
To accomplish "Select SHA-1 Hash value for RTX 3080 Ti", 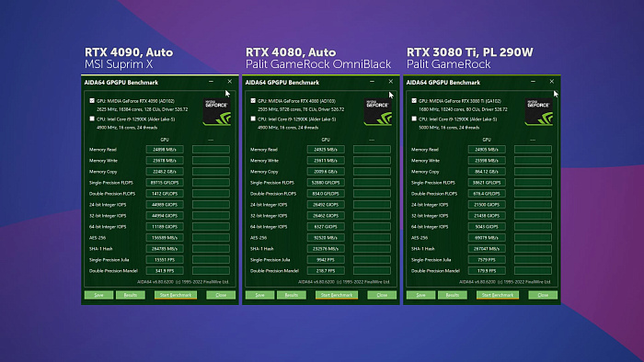I will tap(487, 249).
